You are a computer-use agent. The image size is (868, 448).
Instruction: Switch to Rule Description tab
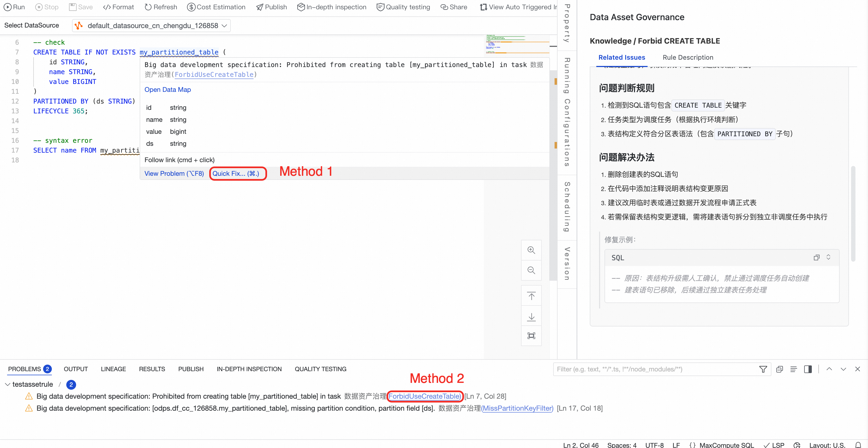click(x=688, y=57)
